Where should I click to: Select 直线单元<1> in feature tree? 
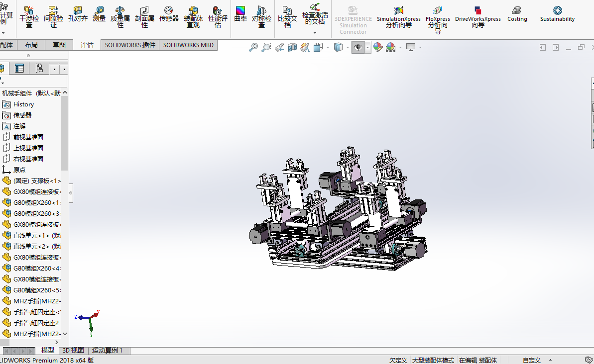(x=37, y=236)
